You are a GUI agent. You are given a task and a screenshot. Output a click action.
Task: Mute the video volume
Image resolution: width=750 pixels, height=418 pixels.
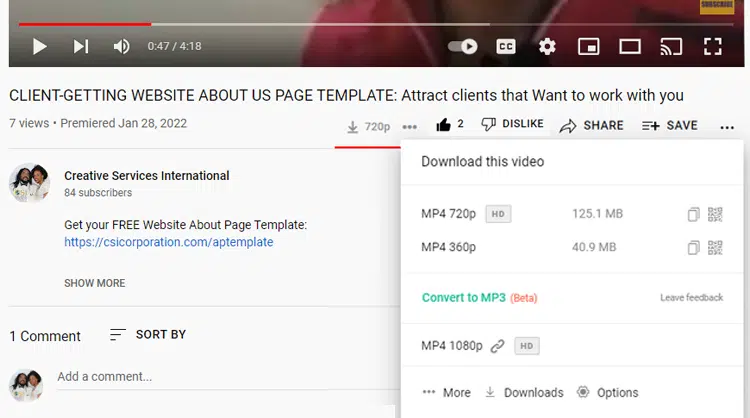tap(122, 46)
